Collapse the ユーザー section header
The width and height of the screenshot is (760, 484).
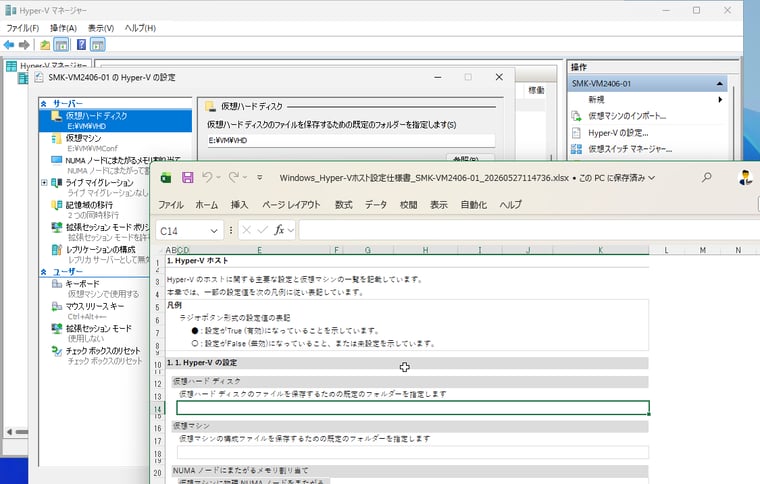point(44,272)
